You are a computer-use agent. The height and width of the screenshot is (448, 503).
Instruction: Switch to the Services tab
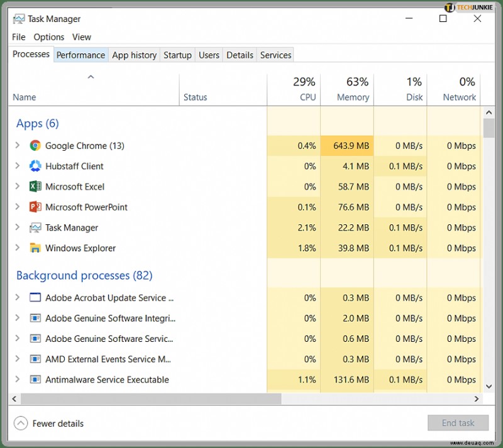pyautogui.click(x=275, y=55)
